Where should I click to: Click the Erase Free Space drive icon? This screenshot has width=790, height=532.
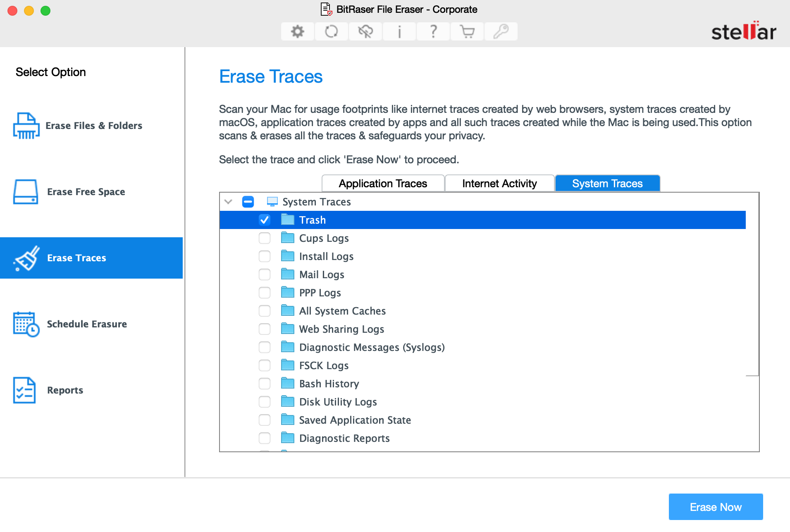point(26,192)
